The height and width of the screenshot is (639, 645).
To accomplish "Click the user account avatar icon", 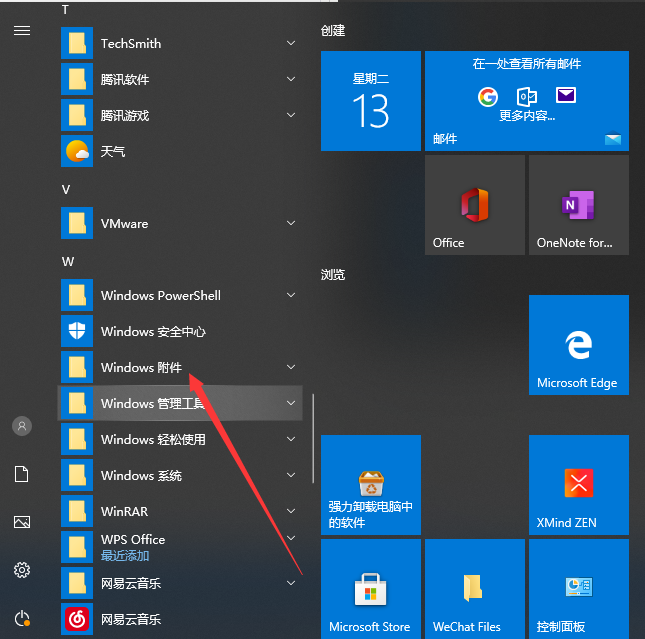I will click(x=21, y=426).
